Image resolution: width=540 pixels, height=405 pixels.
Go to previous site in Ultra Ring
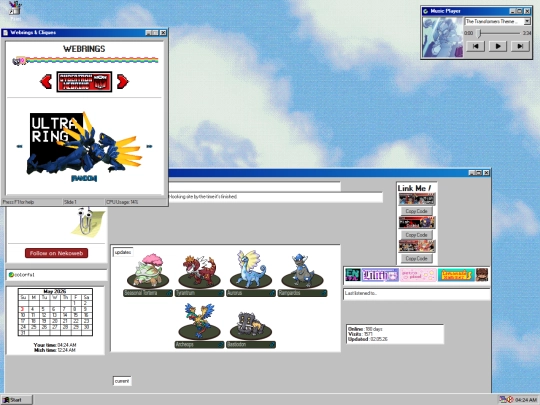click(x=20, y=146)
